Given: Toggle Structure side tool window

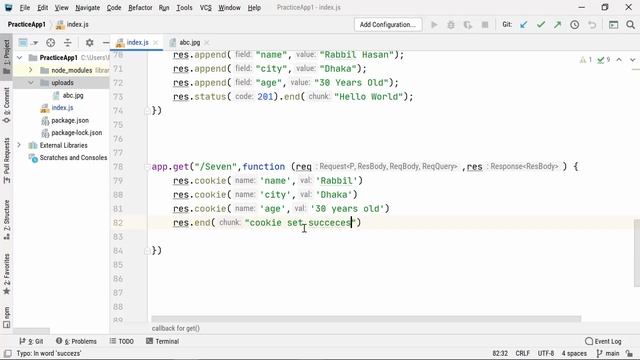Looking at the screenshot, I should pyautogui.click(x=7, y=220).
